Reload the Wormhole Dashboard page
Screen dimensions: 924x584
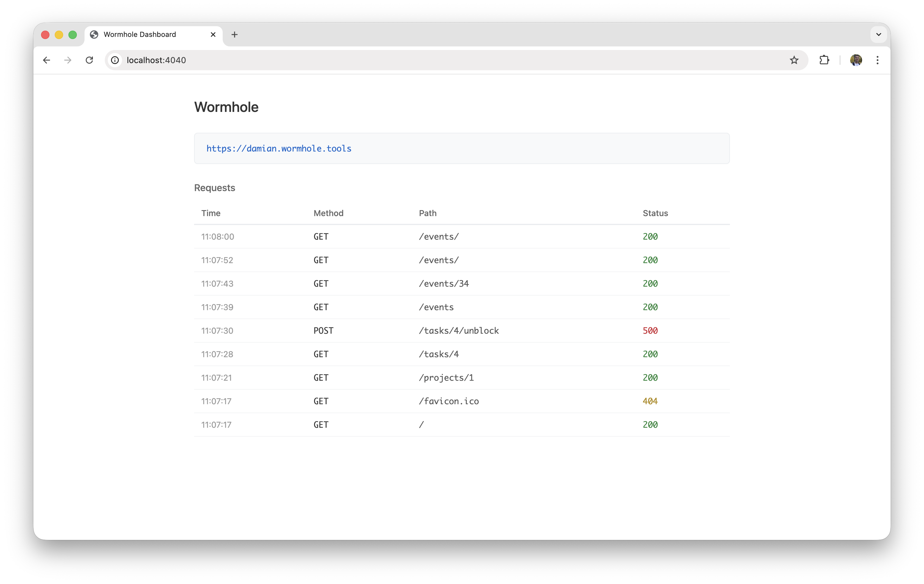click(89, 60)
